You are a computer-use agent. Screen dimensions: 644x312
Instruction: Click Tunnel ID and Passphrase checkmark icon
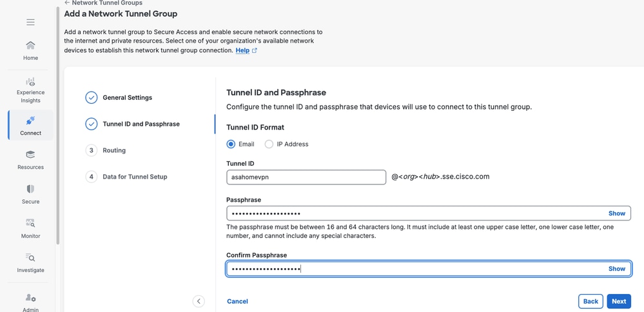click(x=91, y=124)
